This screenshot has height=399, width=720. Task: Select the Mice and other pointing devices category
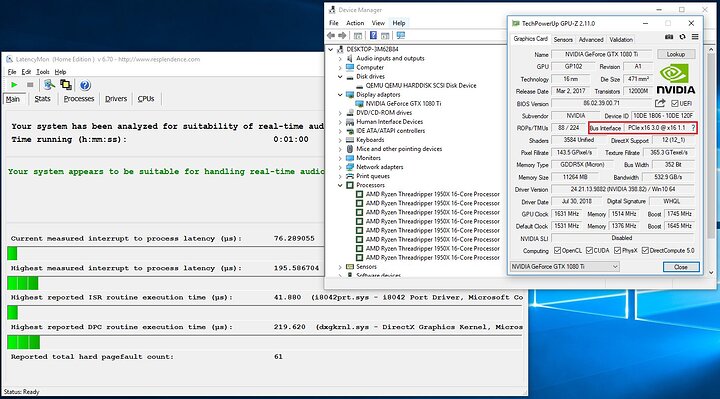(399, 149)
